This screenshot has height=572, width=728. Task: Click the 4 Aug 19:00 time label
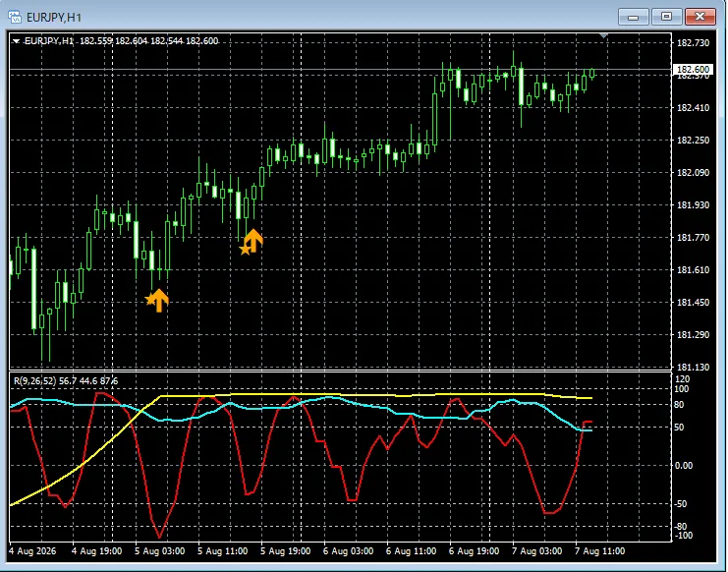(x=96, y=551)
